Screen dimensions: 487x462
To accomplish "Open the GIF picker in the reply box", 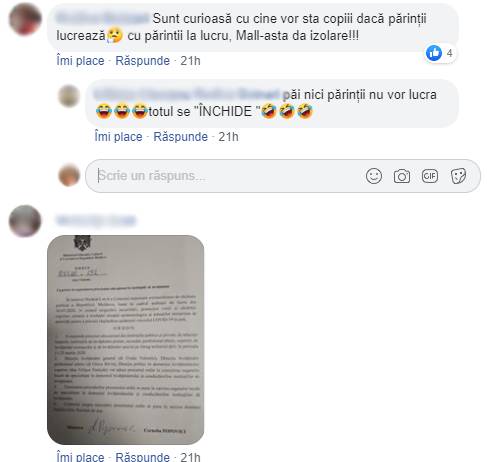I will pos(430,176).
